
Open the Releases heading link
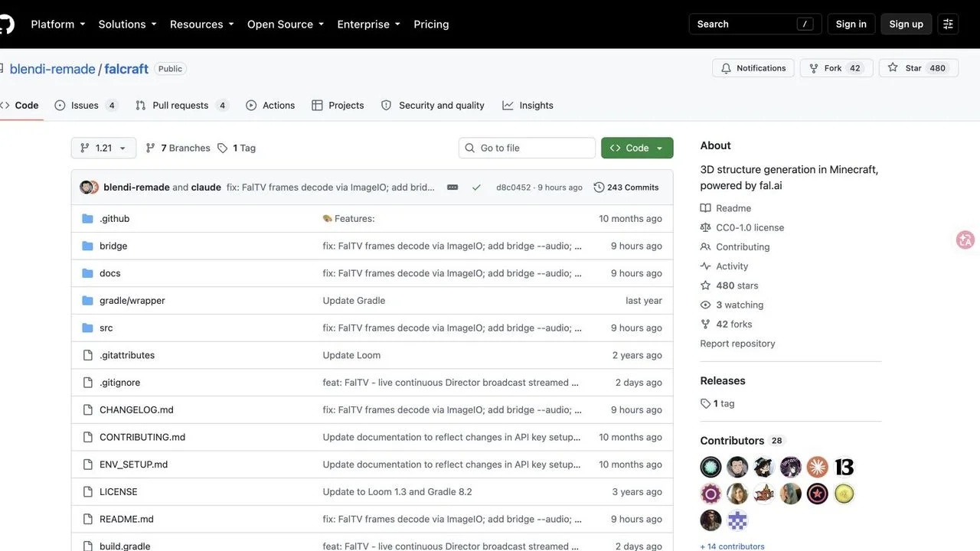click(x=722, y=380)
